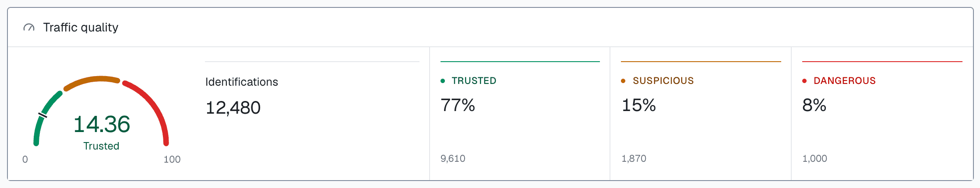Select the Traffic quality heading
The width and height of the screenshot is (980, 188).
[81, 28]
